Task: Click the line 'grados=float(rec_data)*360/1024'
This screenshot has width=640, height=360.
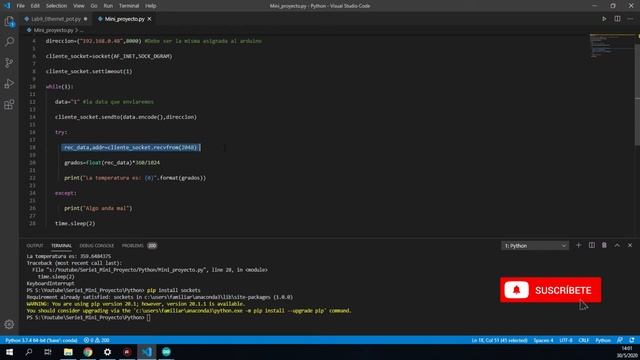Action: (x=112, y=162)
